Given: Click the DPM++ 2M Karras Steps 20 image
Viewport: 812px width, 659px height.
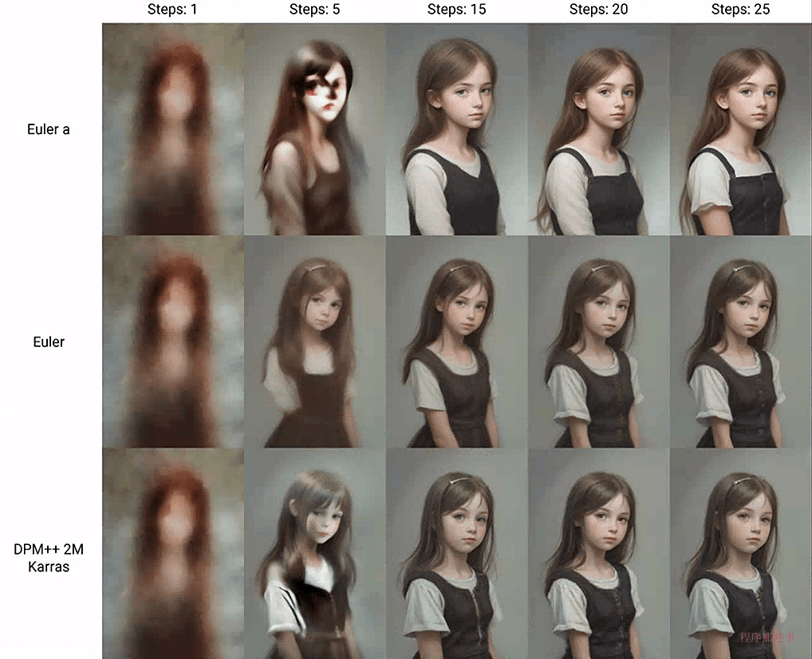Looking at the screenshot, I should coord(598,553).
